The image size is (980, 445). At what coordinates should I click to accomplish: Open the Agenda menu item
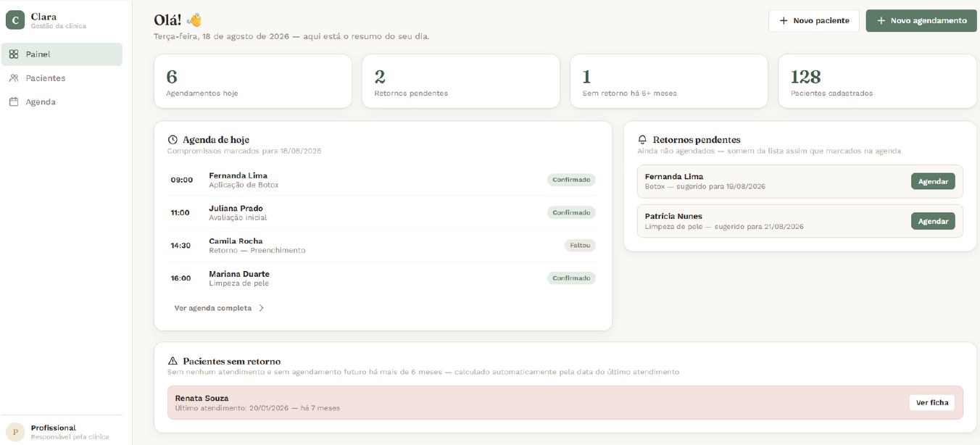tap(62, 102)
